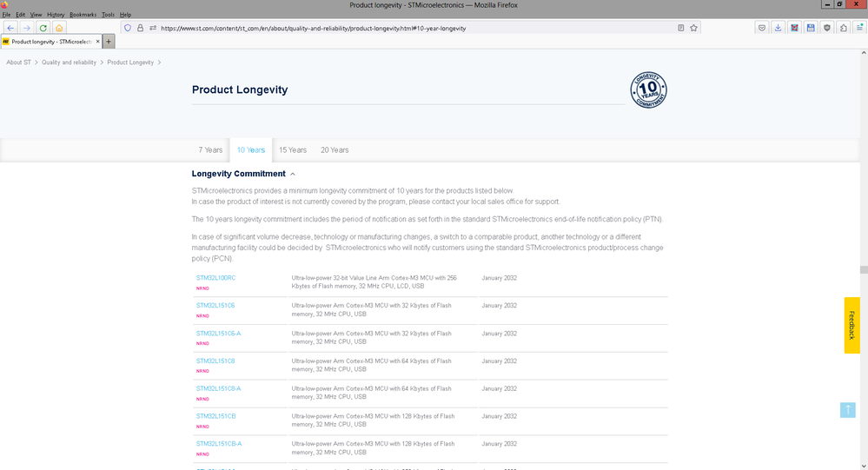
Task: Open the extensions puzzle menu
Action: 843,28
